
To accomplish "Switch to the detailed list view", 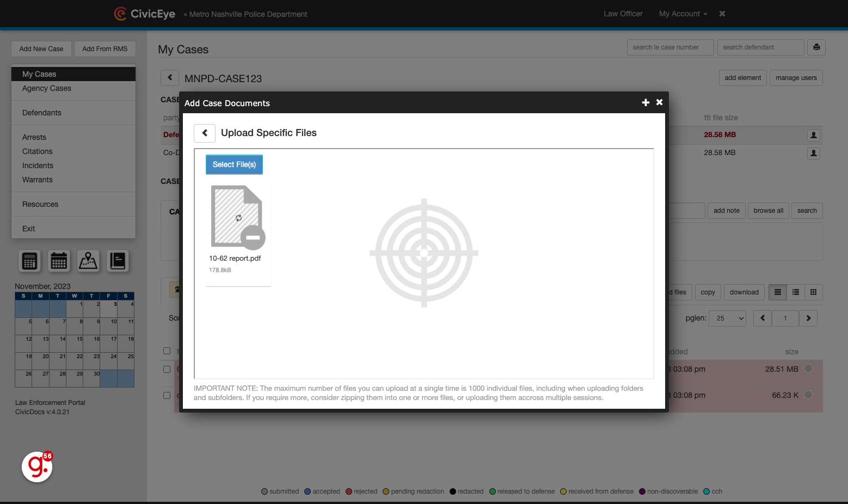I will pos(796,292).
